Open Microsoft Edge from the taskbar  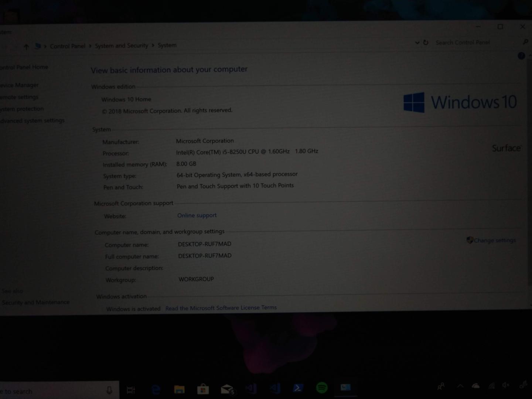point(156,390)
